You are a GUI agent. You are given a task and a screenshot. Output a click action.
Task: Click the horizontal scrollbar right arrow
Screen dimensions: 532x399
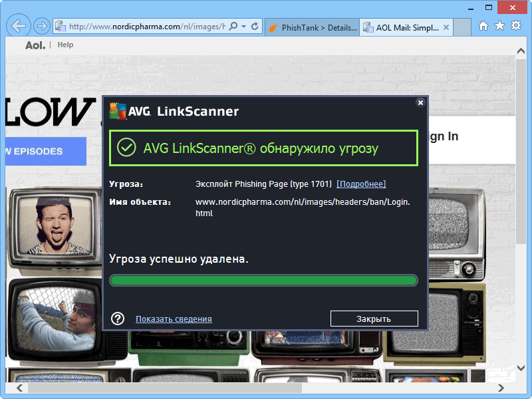[x=501, y=388]
